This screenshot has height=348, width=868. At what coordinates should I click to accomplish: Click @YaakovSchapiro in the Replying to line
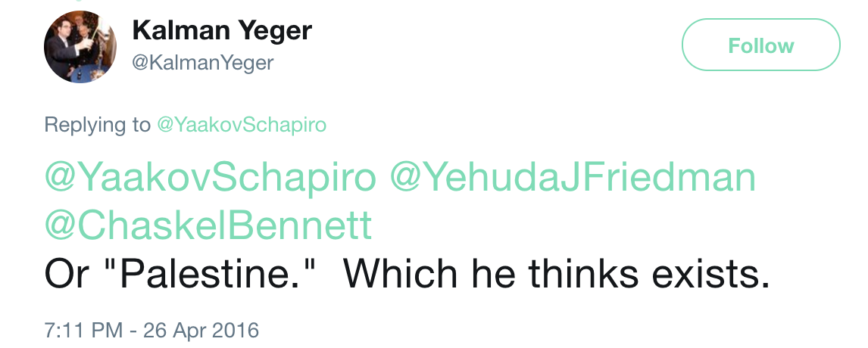tap(242, 125)
